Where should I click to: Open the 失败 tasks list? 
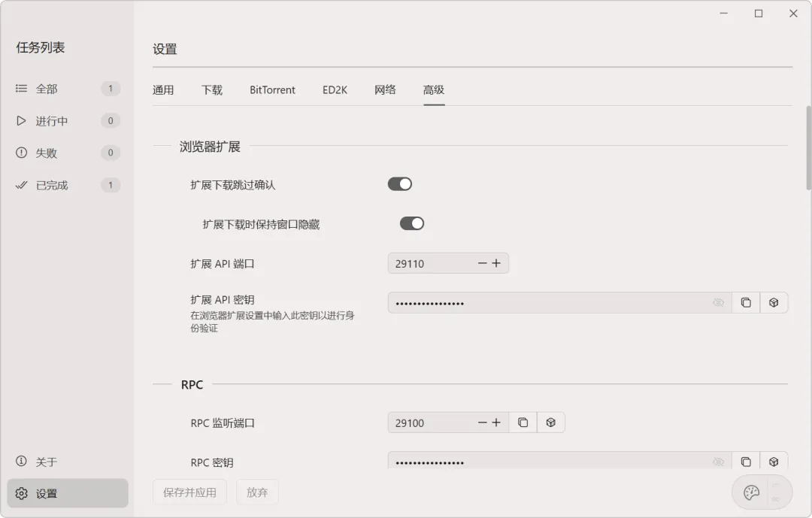[x=68, y=153]
